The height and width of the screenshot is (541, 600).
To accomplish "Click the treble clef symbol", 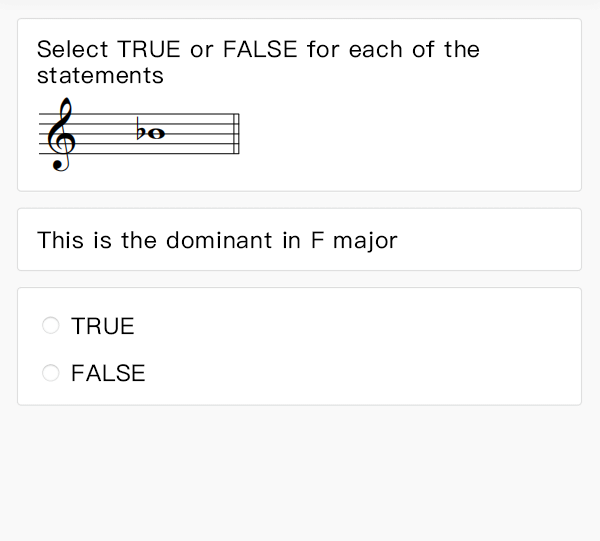I will click(x=62, y=134).
